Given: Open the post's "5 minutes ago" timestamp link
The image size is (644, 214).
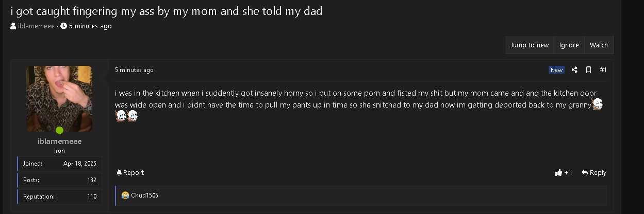Looking at the screenshot, I should coord(134,70).
